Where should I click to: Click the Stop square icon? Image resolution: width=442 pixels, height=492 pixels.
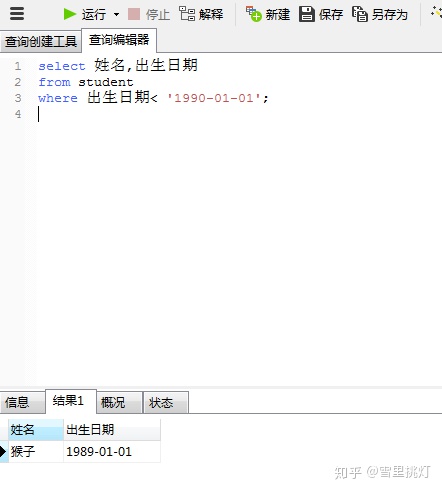point(134,14)
